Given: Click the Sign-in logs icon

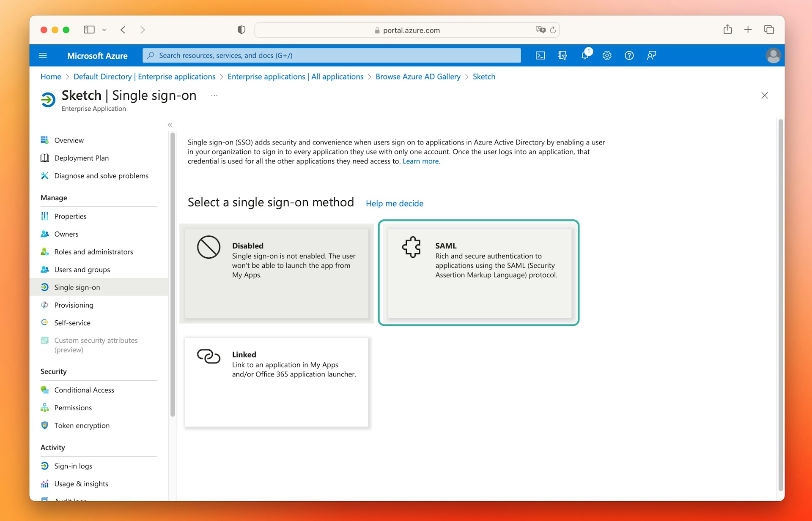Looking at the screenshot, I should click(44, 466).
